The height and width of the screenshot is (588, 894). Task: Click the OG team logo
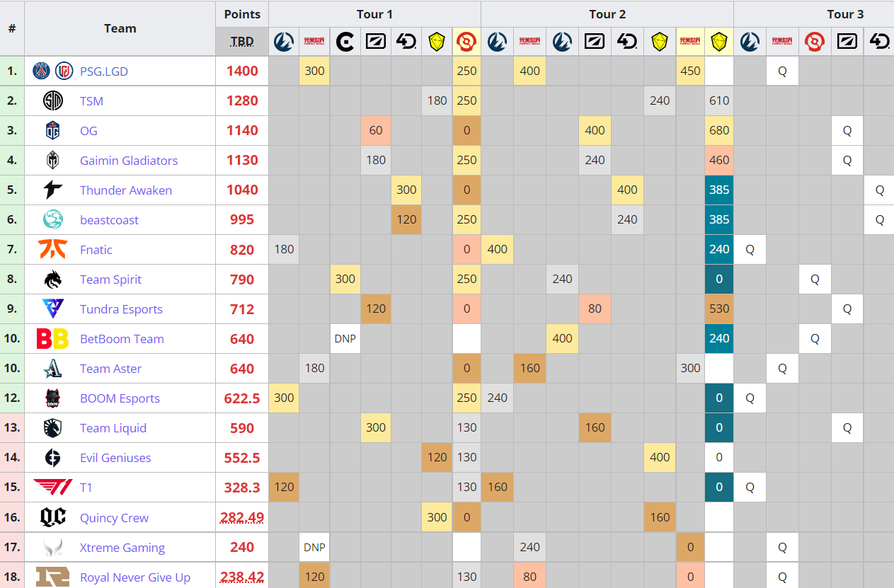pyautogui.click(x=53, y=131)
